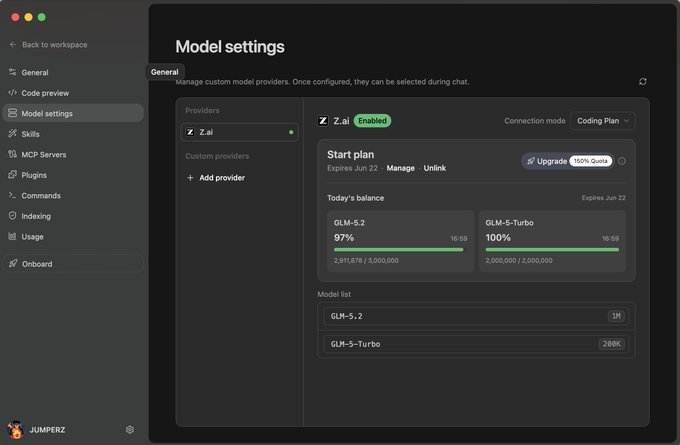Open Code preview settings
This screenshot has height=445, width=680.
point(73,93)
